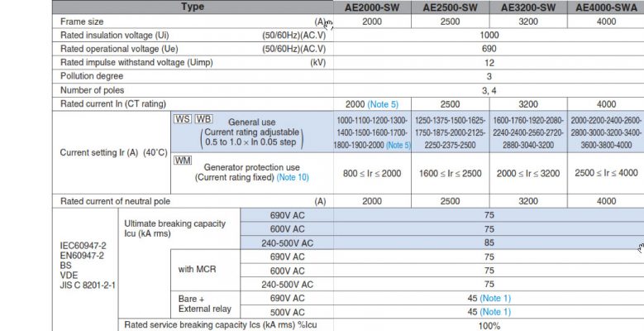Select the 'with MCR' row label
Viewport: 644px width, 331px height.
[199, 270]
